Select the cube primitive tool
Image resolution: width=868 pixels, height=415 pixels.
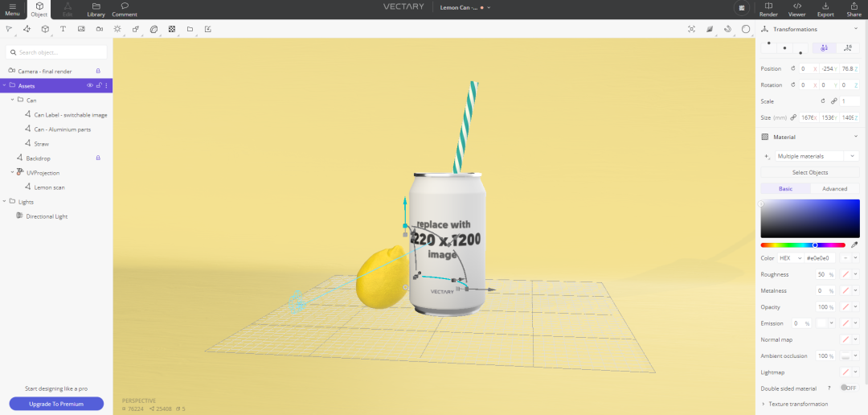pyautogui.click(x=45, y=29)
